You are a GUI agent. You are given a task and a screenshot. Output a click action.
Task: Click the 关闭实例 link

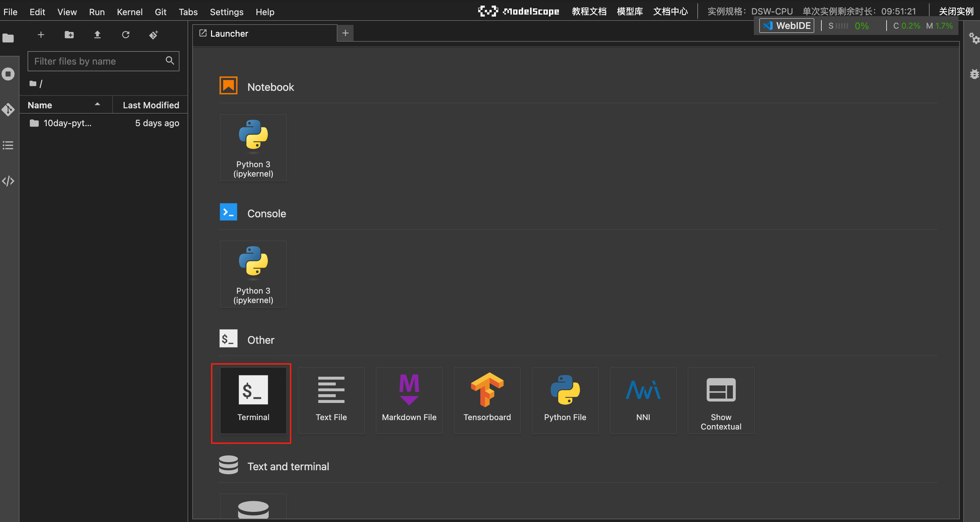[x=956, y=11]
